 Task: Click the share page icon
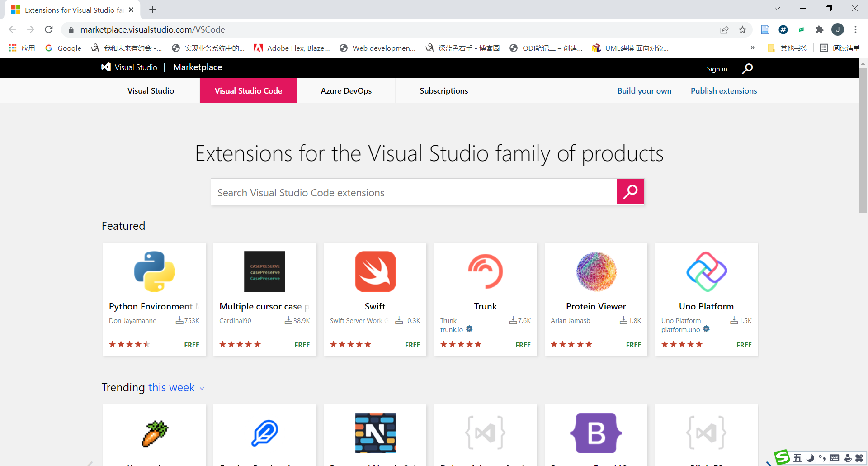725,29
